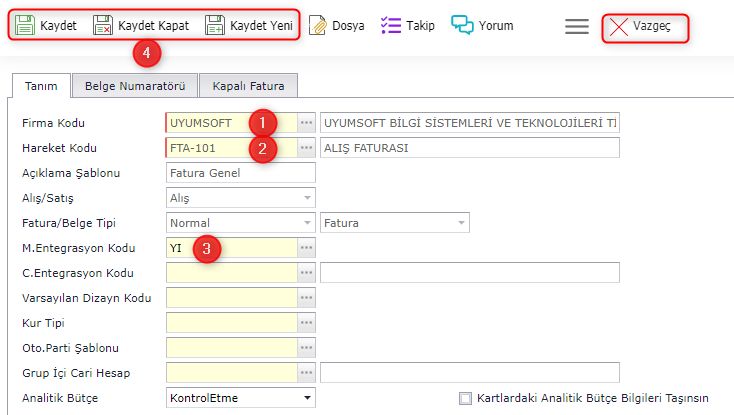The height and width of the screenshot is (415, 734).
Task: Open Kur Tipi lookup ellipsis button
Action: point(307,323)
